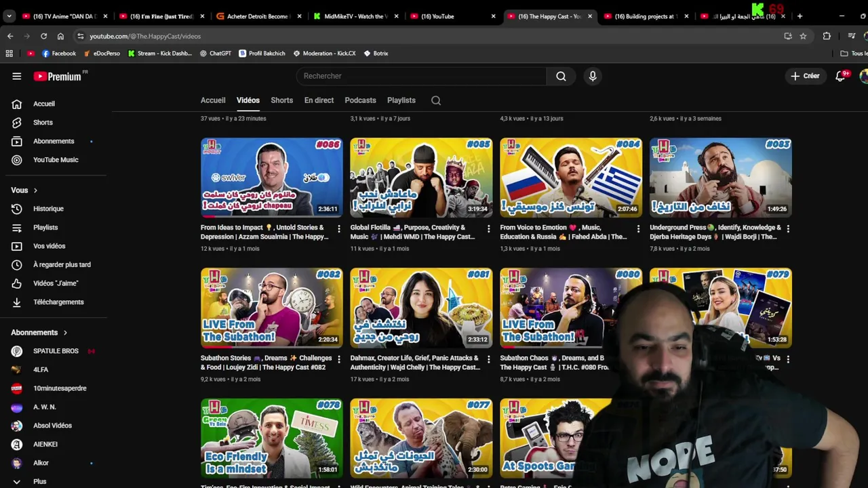Image resolution: width=868 pixels, height=488 pixels.
Task: Open video thumbnail #085
Action: 421,178
